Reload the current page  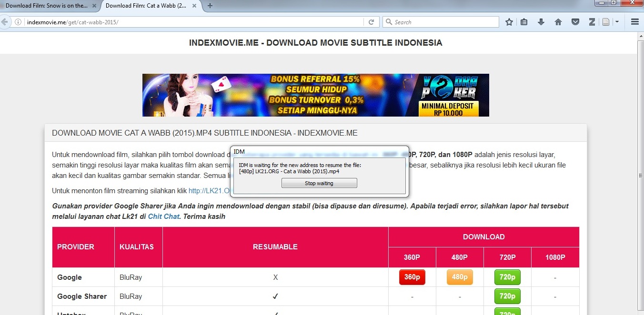pyautogui.click(x=371, y=22)
